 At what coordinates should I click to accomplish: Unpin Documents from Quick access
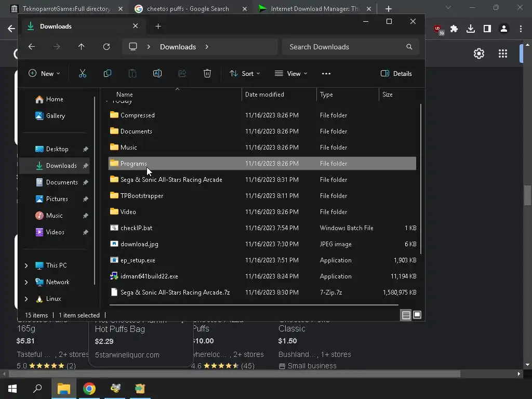[86, 182]
